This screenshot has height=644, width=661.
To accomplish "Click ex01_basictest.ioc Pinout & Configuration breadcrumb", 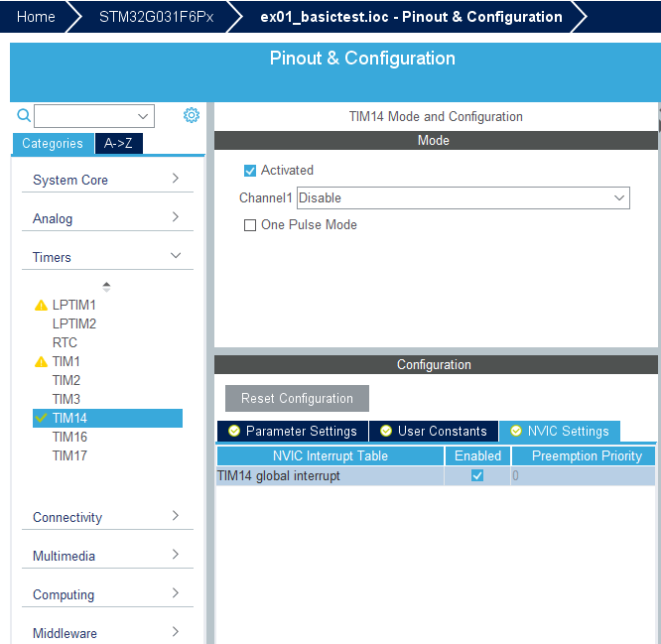I will pos(411,17).
